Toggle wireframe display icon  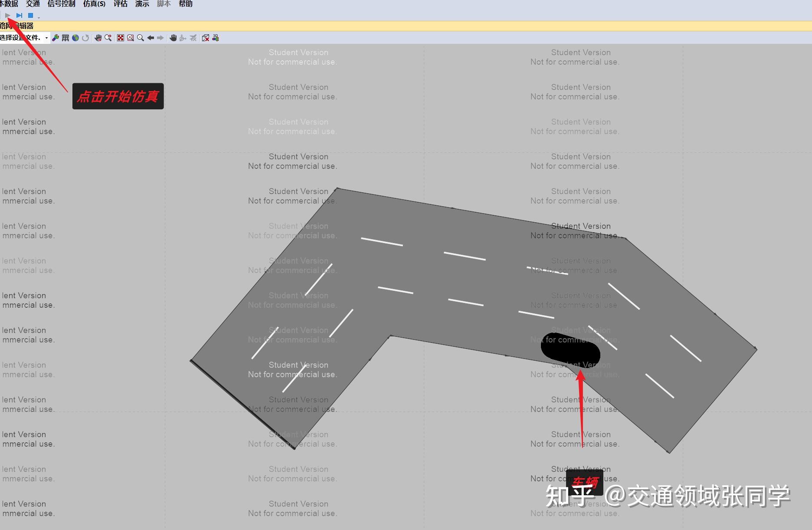65,38
